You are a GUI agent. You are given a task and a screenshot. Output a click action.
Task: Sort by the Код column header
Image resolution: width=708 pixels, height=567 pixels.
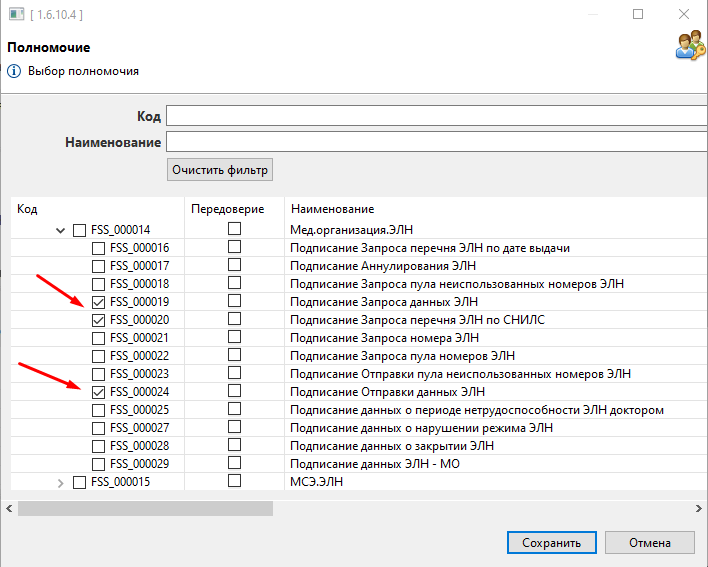(28, 209)
